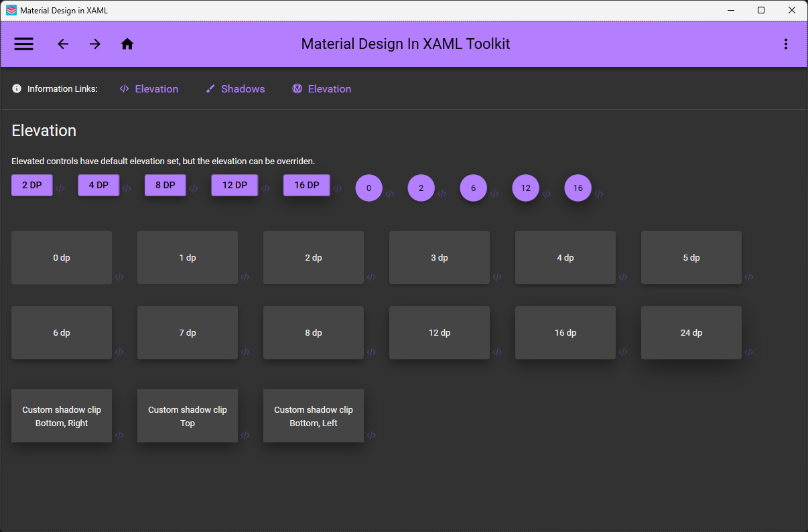Show code for the 1 dp card
The image size is (808, 532).
click(x=245, y=277)
